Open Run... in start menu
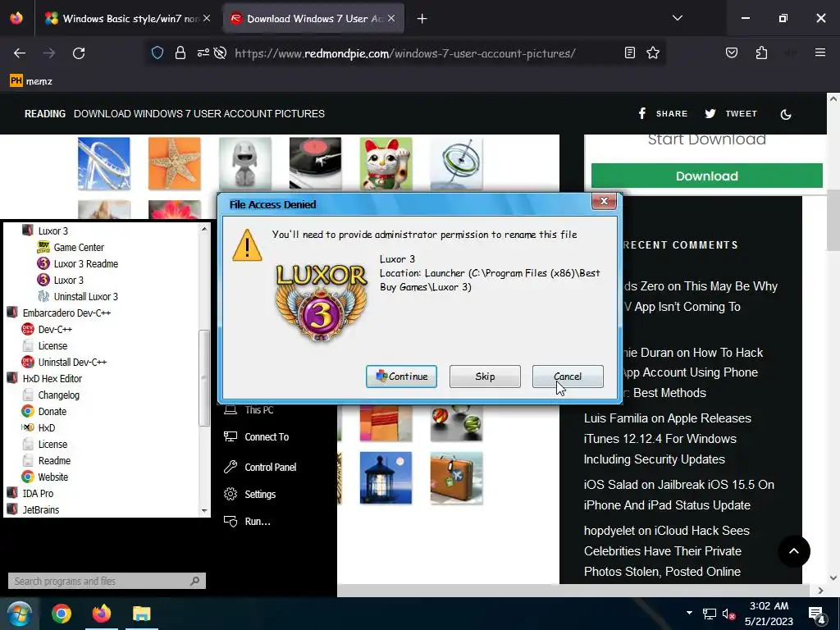This screenshot has width=840, height=630. 247,521
